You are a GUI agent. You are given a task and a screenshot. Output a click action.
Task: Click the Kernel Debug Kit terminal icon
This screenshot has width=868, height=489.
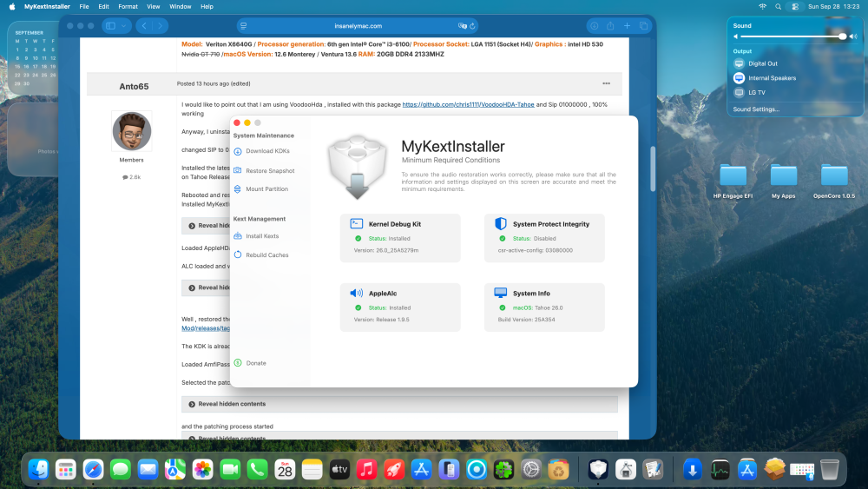(x=357, y=224)
